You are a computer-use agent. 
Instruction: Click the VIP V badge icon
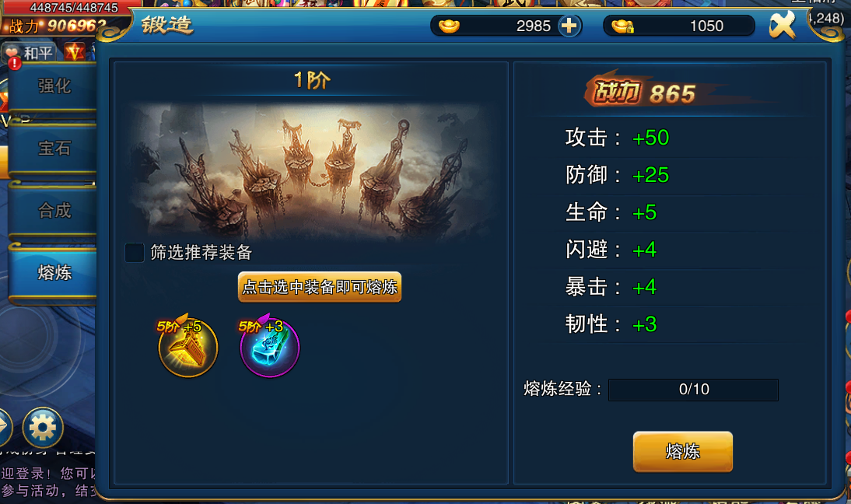pos(75,51)
